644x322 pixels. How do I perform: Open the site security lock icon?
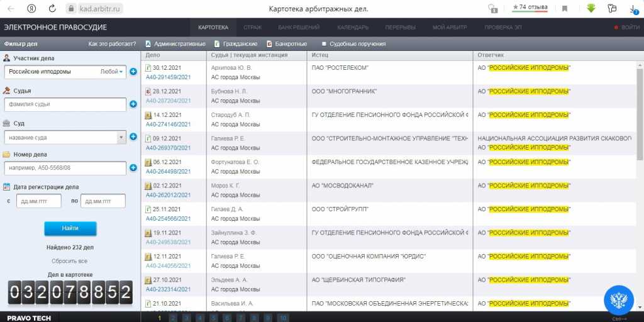click(71, 9)
